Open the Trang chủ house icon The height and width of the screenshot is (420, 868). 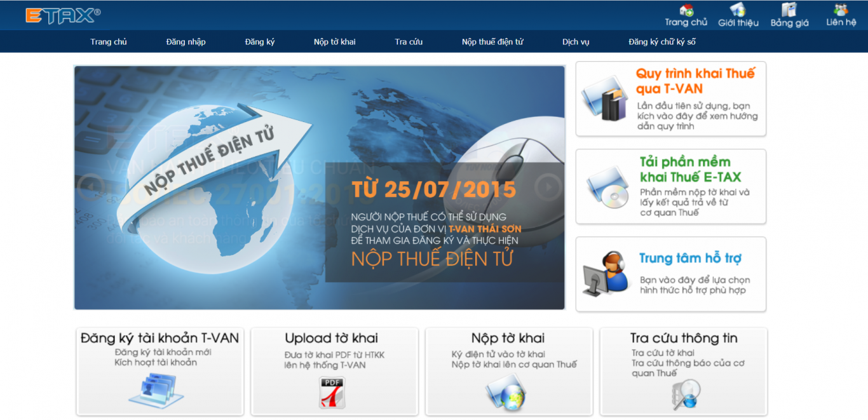(686, 10)
